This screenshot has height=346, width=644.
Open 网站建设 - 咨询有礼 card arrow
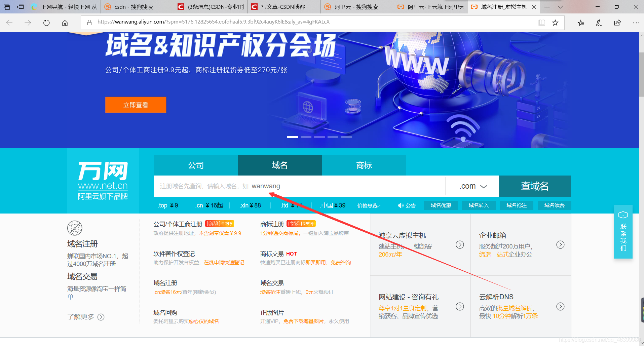460,306
